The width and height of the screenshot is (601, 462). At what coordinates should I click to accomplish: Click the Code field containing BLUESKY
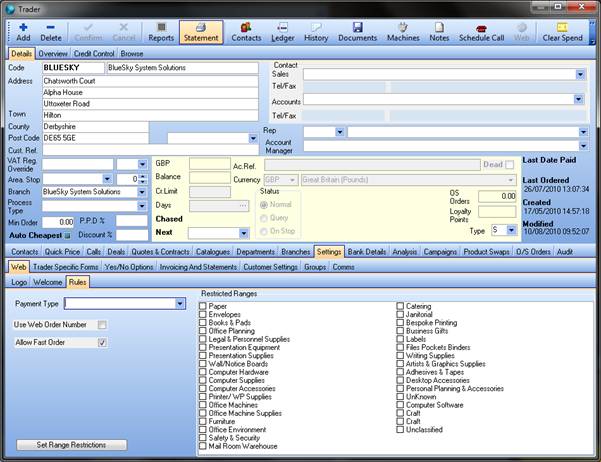coord(73,68)
